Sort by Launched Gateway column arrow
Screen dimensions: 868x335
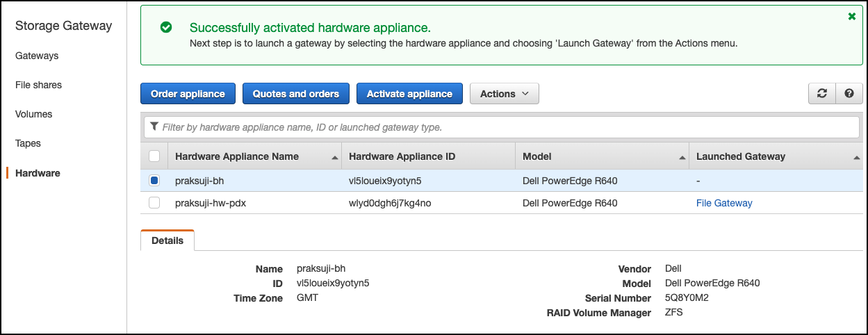coord(856,158)
